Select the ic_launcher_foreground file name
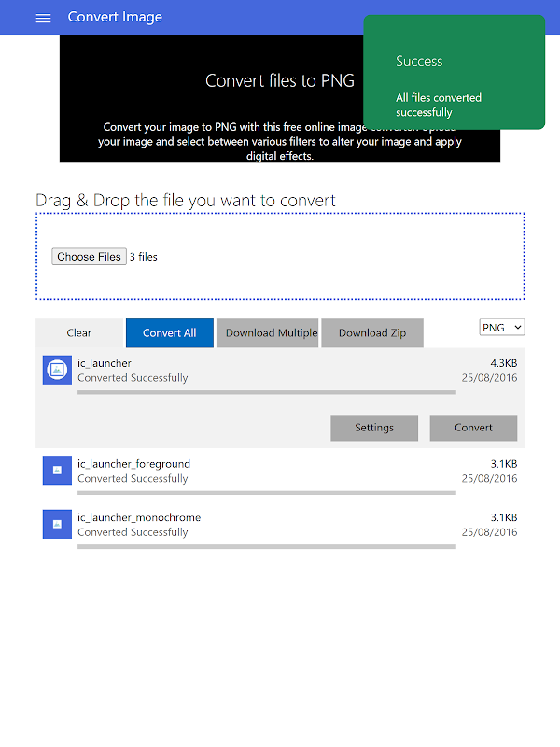Image resolution: width=560 pixels, height=747 pixels. click(x=133, y=463)
